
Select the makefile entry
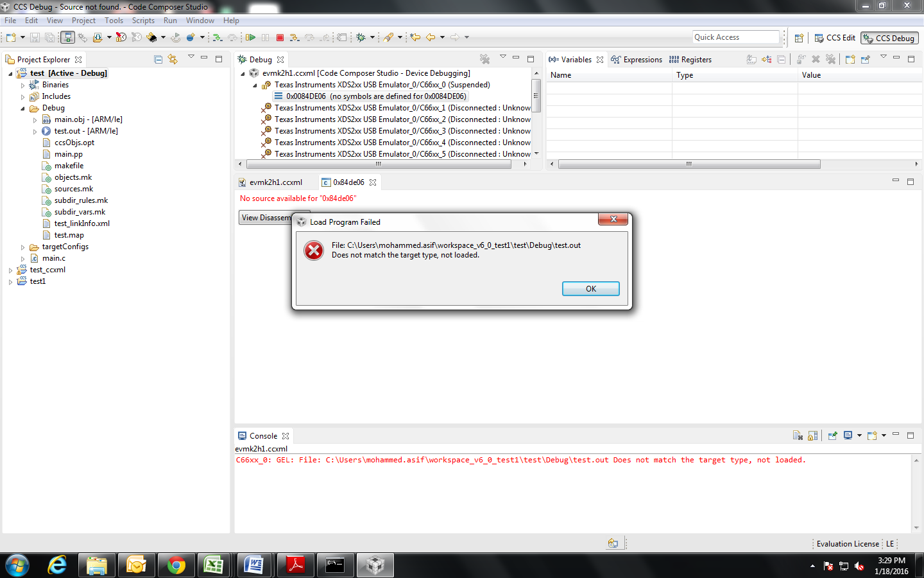pyautogui.click(x=69, y=166)
